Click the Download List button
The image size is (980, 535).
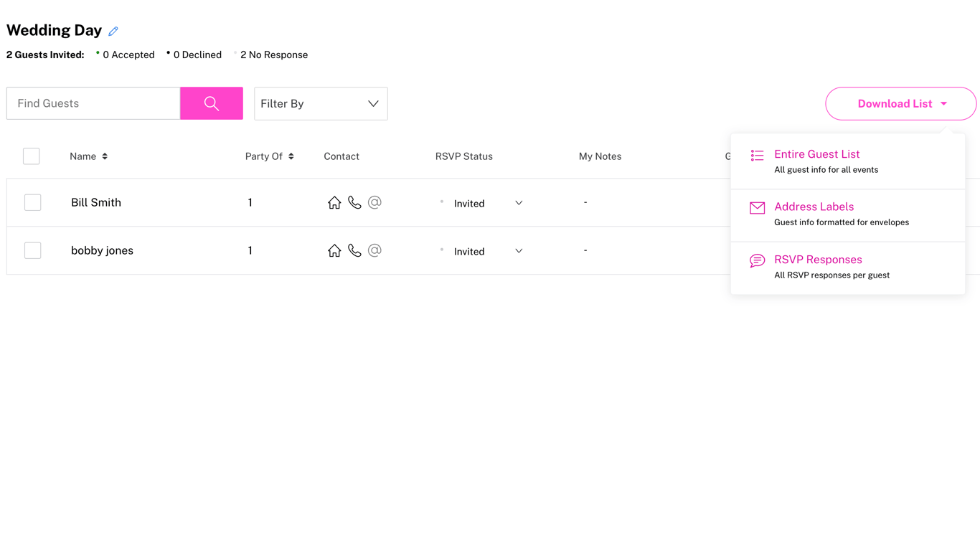point(900,104)
